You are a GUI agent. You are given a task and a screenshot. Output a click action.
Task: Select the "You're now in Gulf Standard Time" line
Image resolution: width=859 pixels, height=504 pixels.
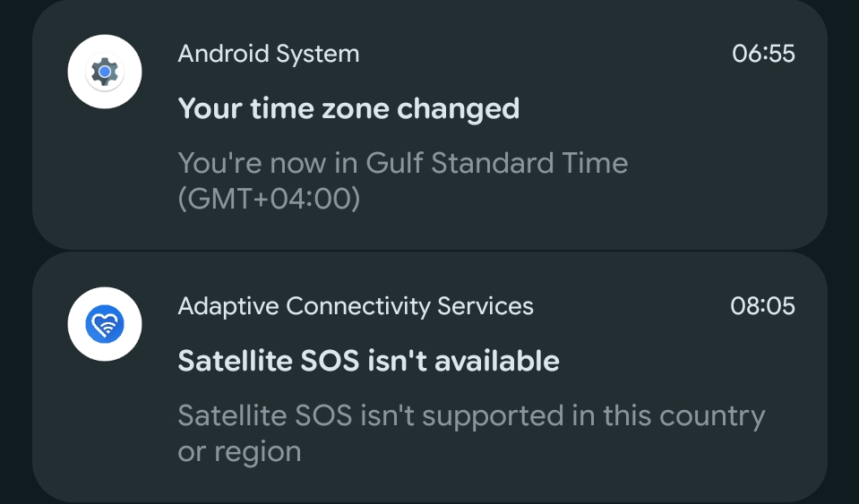click(402, 163)
